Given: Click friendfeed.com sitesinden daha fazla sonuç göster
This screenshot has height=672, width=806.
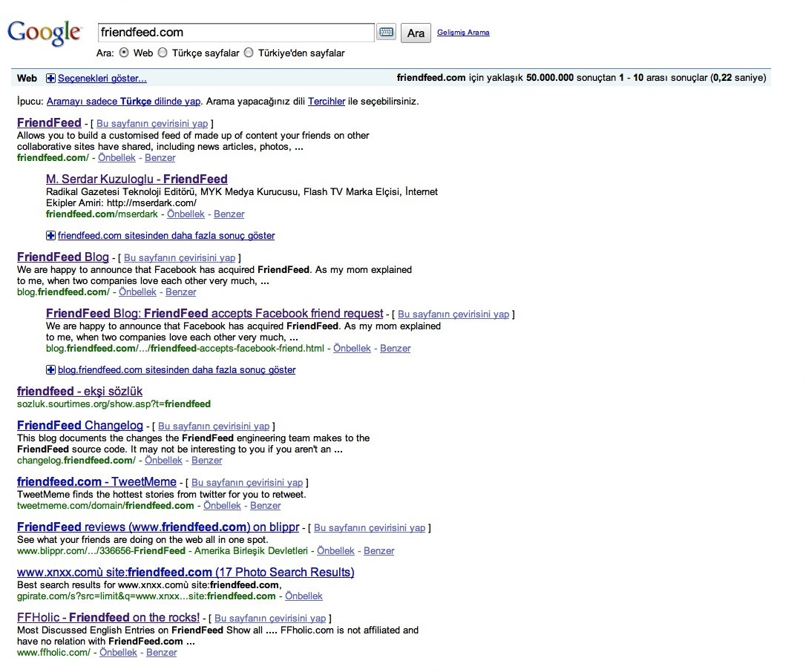Looking at the screenshot, I should tap(166, 235).
